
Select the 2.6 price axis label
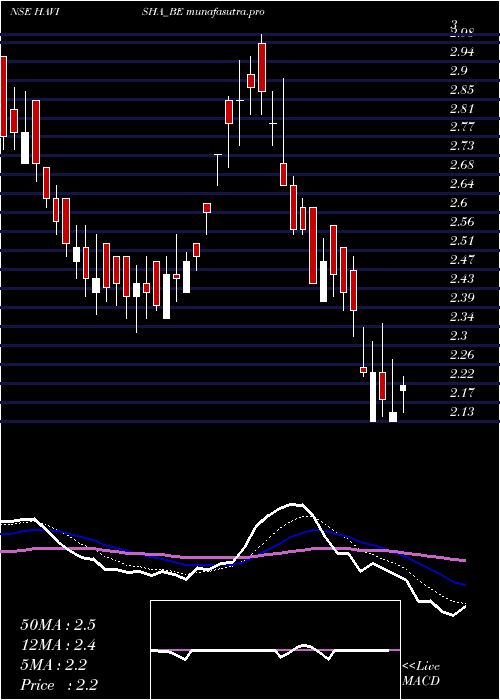pos(458,203)
